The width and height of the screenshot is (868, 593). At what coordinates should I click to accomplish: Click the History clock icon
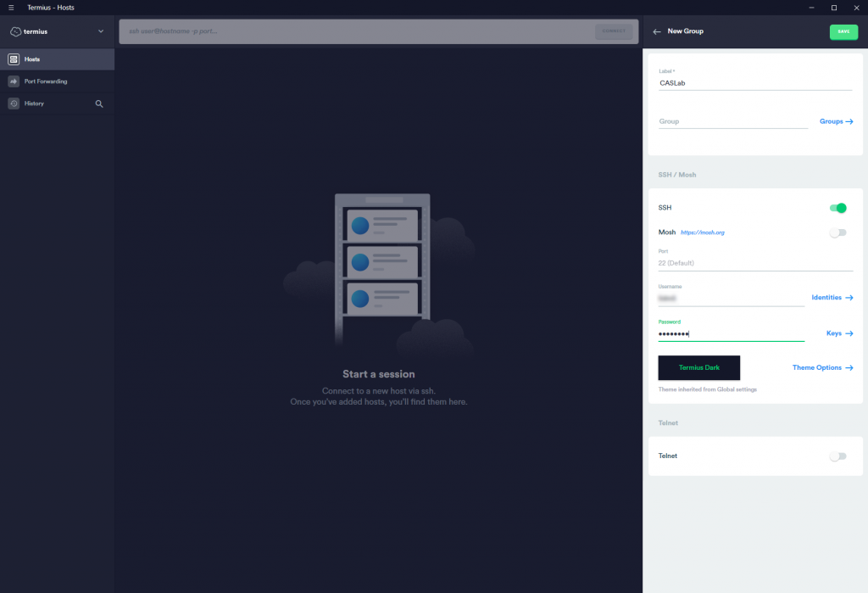pyautogui.click(x=14, y=103)
